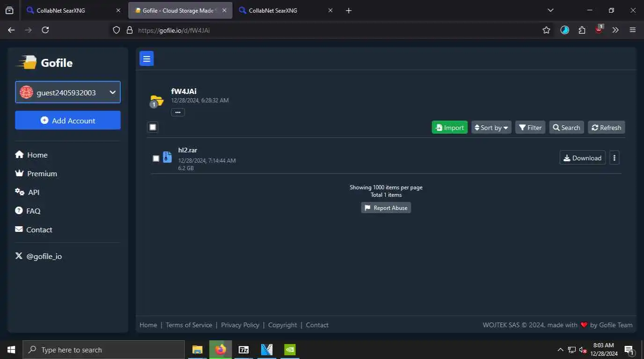
Task: Toggle the blue hamburger sidebar button
Action: pyautogui.click(x=146, y=58)
